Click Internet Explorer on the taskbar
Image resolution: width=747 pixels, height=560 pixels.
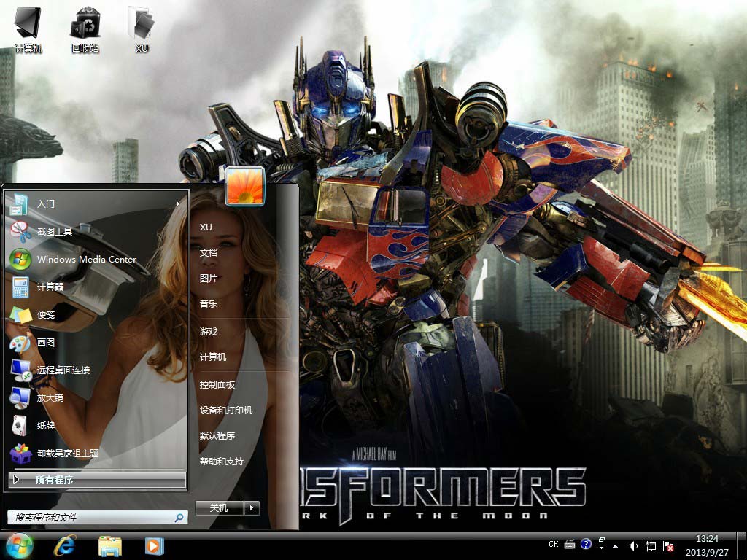(64, 545)
